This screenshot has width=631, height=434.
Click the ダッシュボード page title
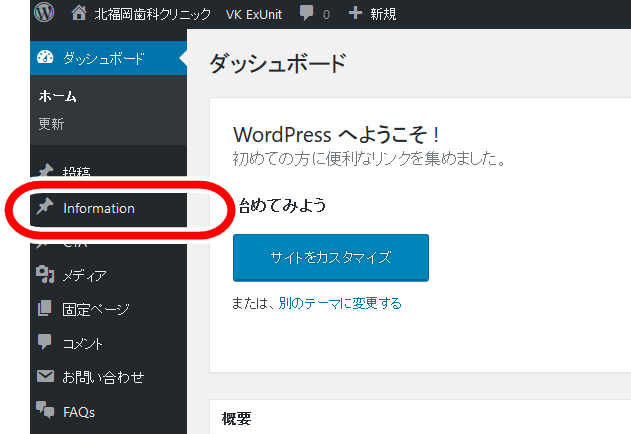coord(278,63)
